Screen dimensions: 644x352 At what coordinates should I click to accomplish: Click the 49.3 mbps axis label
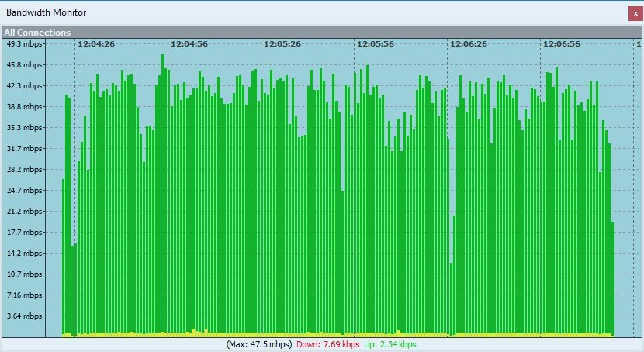tap(23, 44)
